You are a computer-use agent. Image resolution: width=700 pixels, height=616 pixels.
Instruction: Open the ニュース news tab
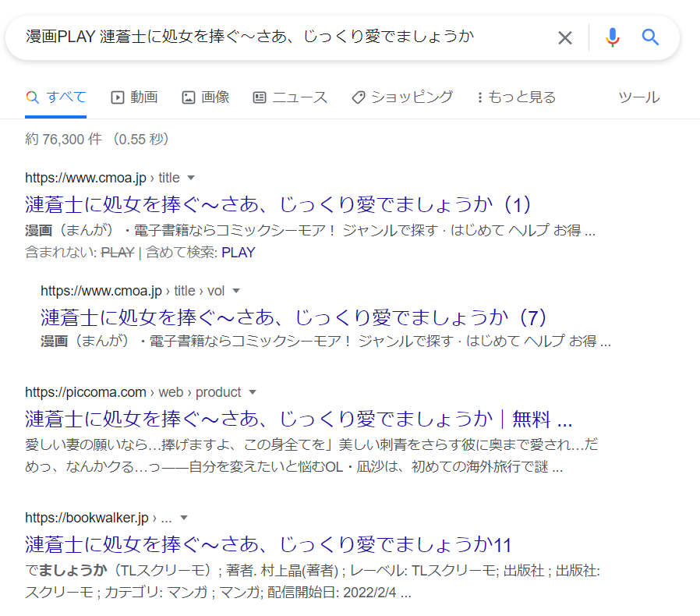click(x=290, y=97)
